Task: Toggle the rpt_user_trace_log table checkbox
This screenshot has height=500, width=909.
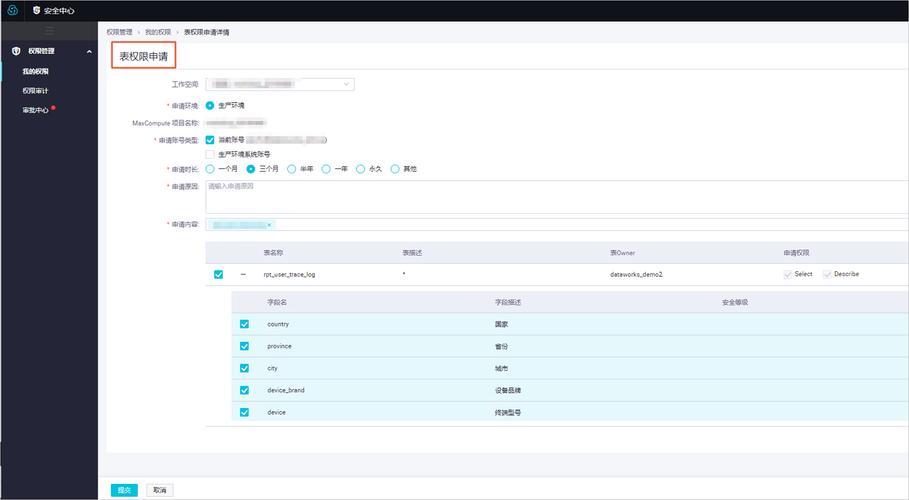Action: [x=218, y=274]
